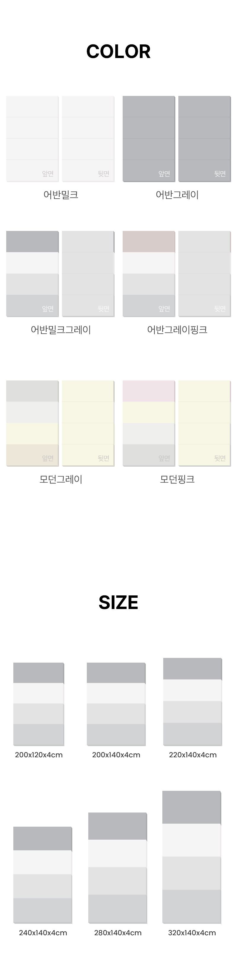Click the COLOR section heading

point(118,52)
